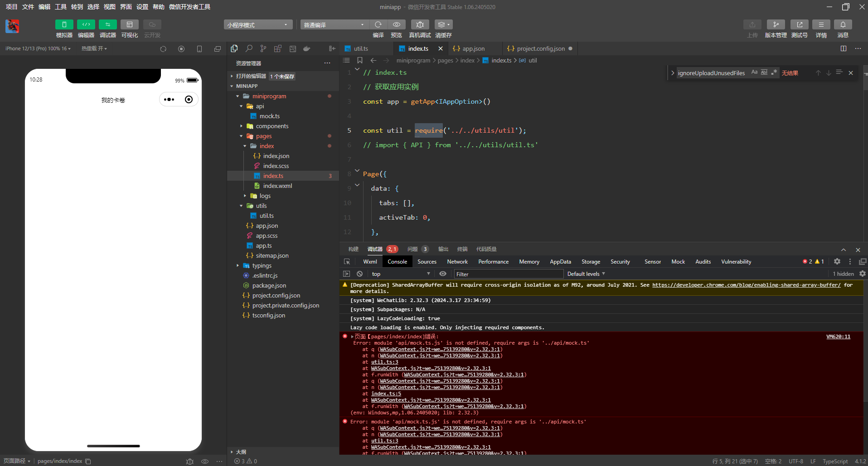Toggle the debugger panel button
Screen dimensions: 868x466
pos(107,24)
